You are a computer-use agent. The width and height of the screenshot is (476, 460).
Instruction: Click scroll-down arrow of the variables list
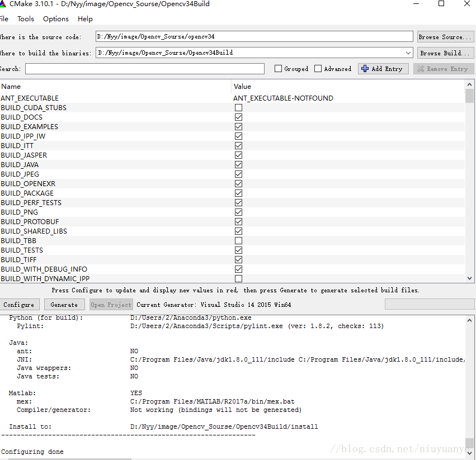[469, 278]
